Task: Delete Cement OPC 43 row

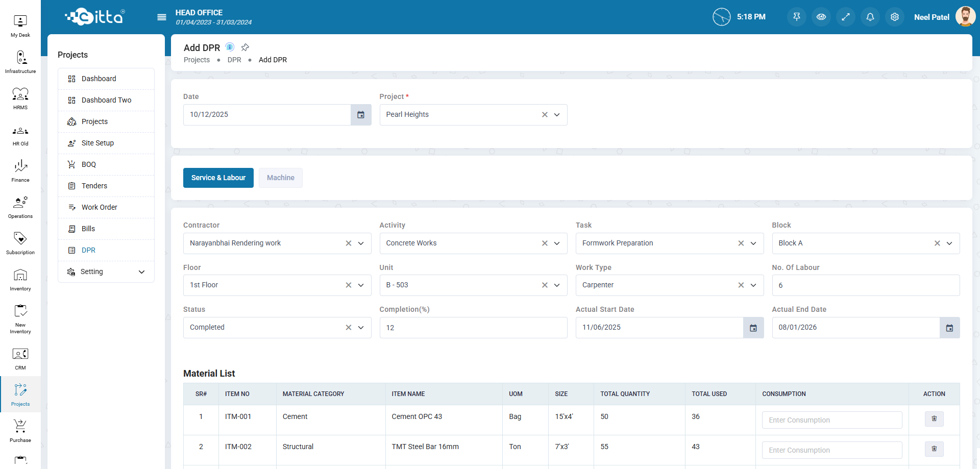Action: (x=934, y=419)
